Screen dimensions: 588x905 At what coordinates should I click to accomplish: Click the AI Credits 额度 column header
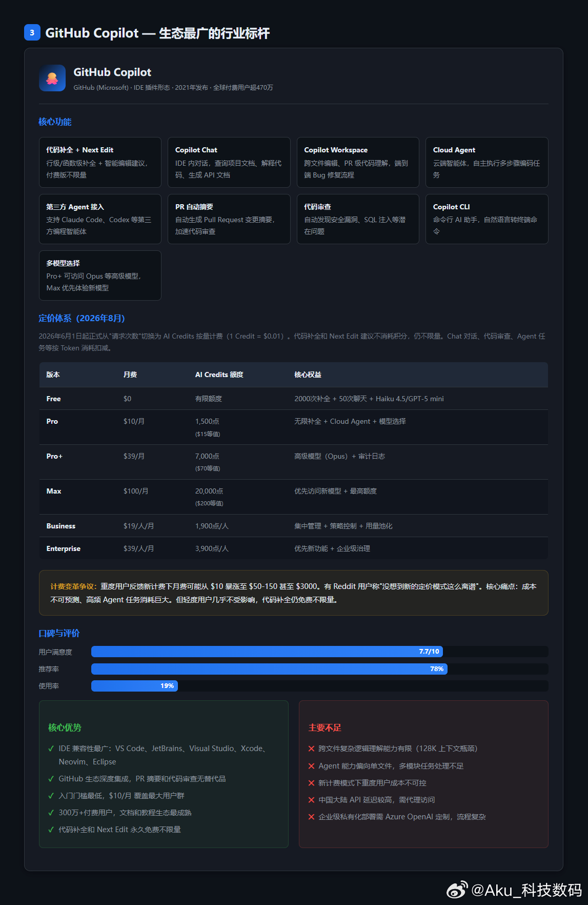pyautogui.click(x=219, y=375)
